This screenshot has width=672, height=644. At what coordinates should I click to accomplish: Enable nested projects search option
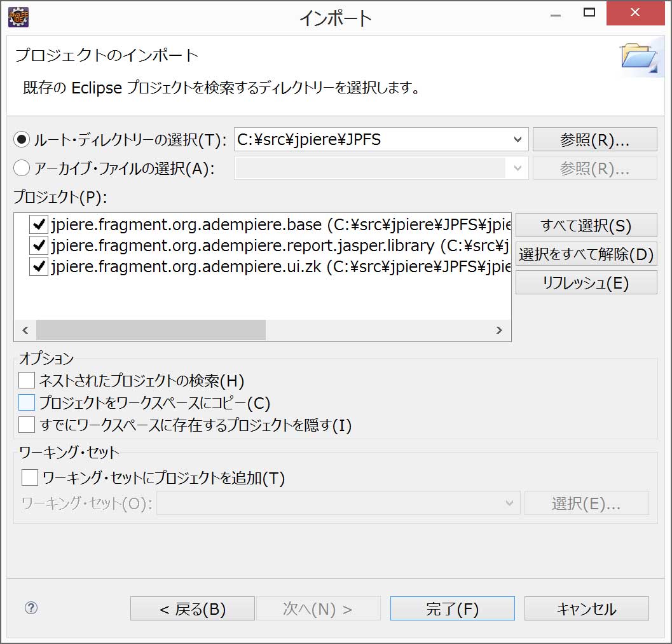(x=27, y=380)
